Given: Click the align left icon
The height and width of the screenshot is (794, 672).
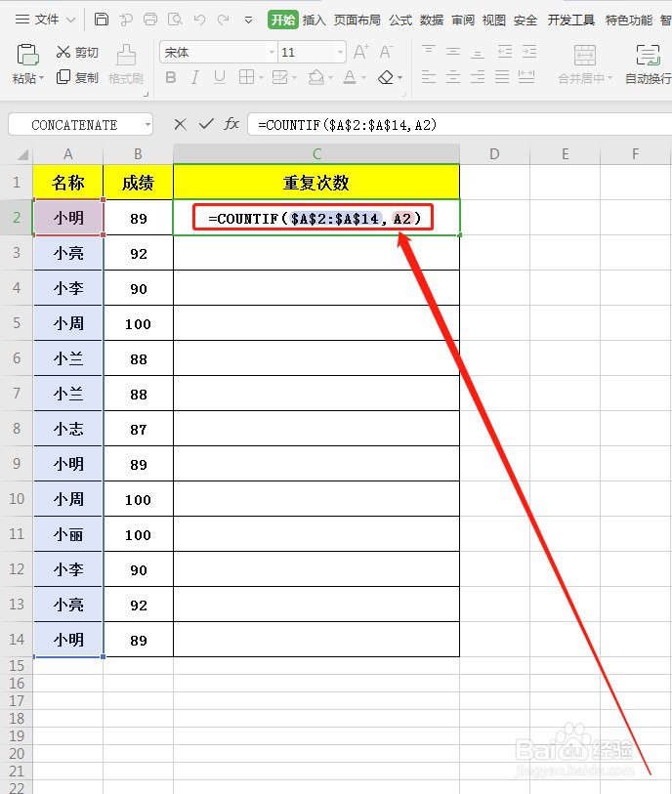Looking at the screenshot, I should [429, 77].
